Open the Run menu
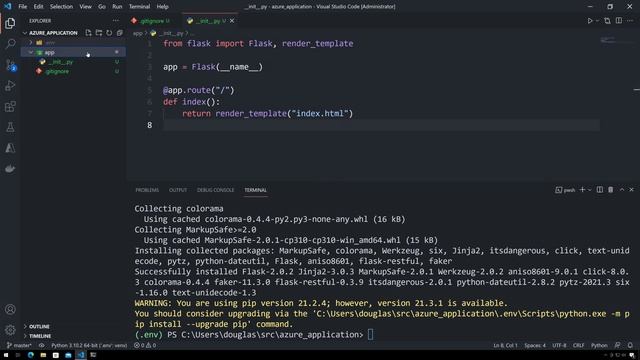Screen dimensions: 640x360 [117, 7]
